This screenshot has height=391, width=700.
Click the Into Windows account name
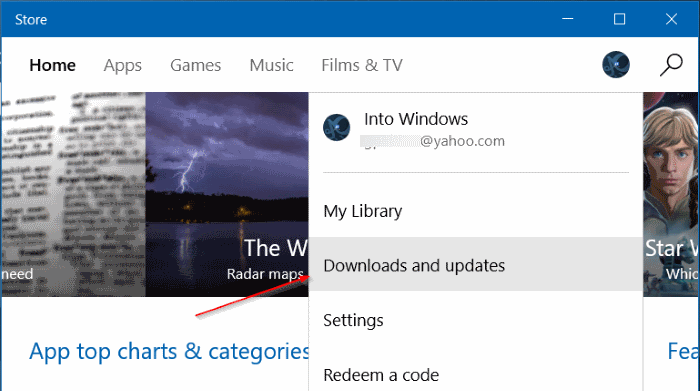[x=416, y=119]
